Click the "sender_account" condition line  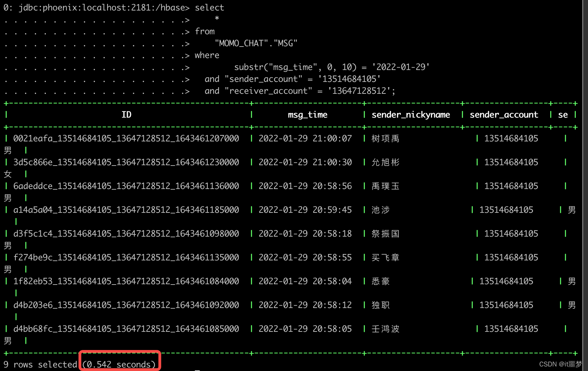pyautogui.click(x=293, y=79)
